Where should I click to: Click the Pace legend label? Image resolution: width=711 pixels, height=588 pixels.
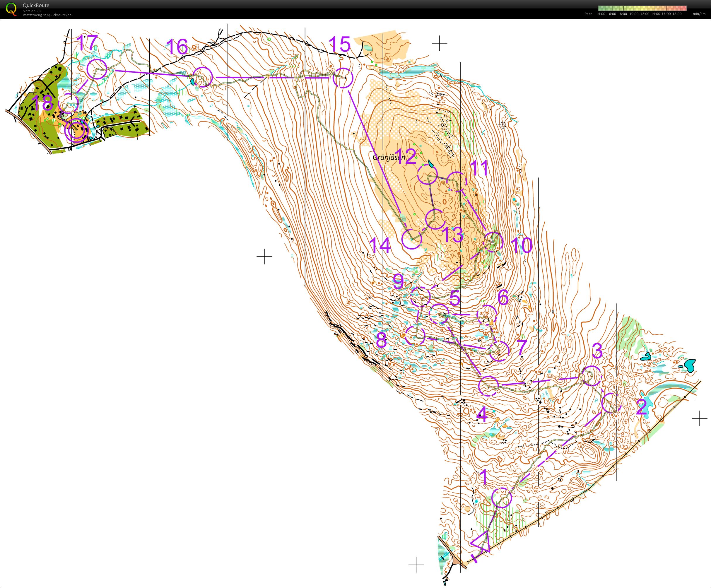[x=588, y=14]
